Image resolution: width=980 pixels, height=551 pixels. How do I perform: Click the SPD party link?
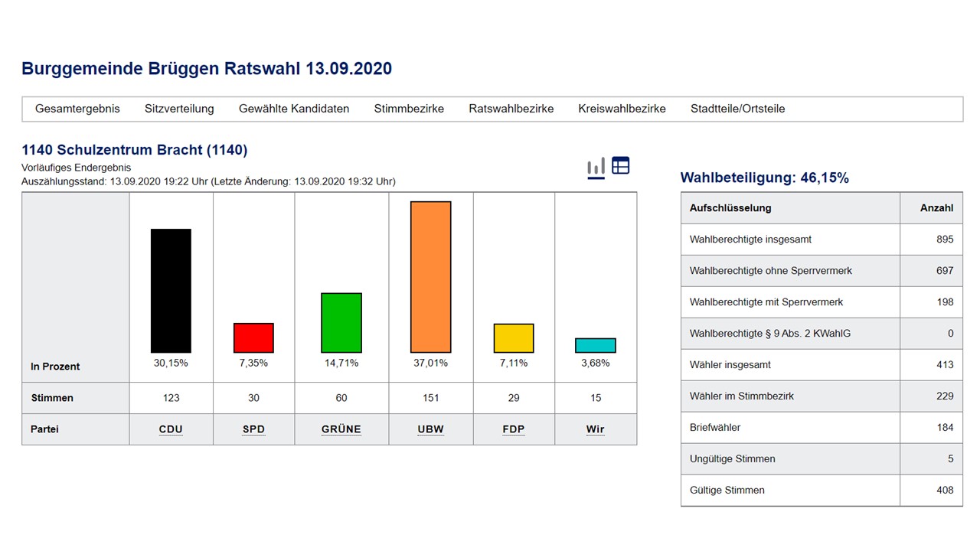[253, 429]
